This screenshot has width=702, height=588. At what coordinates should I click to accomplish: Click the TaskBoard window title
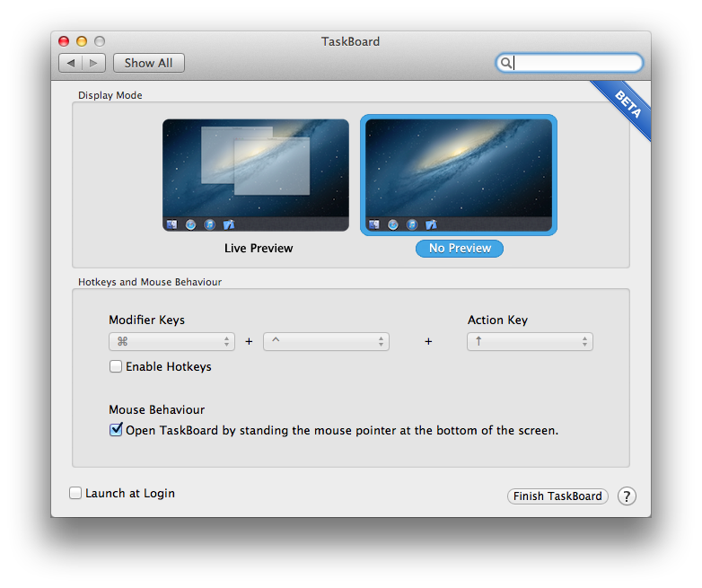click(x=351, y=41)
